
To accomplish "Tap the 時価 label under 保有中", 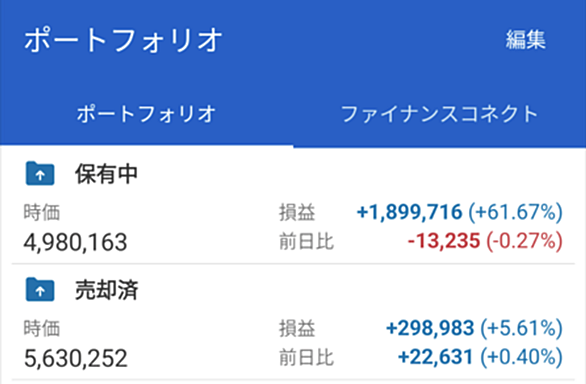I will coord(42,212).
